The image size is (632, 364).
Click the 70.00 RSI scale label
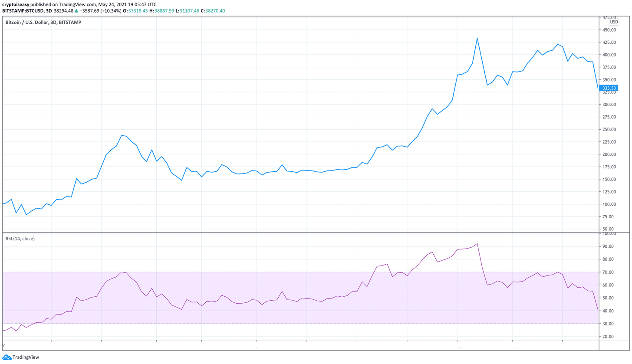point(608,272)
